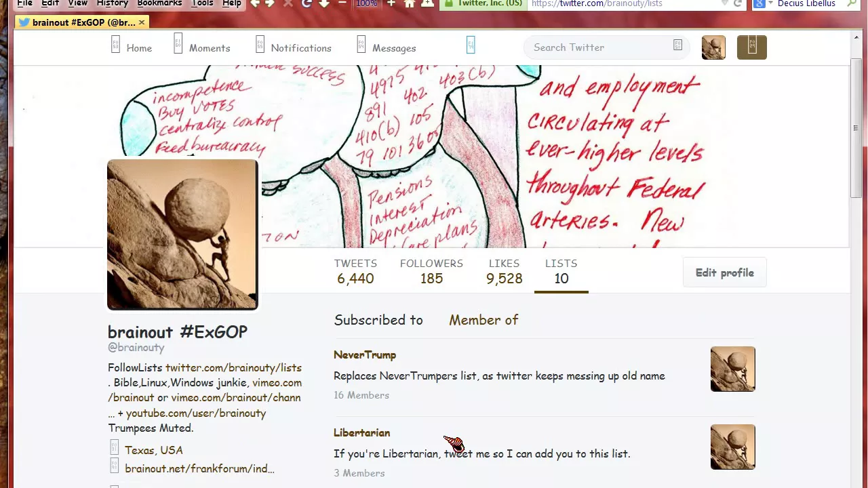Open the NeverTrump list
Screen dimensions: 868x488
tap(365, 354)
